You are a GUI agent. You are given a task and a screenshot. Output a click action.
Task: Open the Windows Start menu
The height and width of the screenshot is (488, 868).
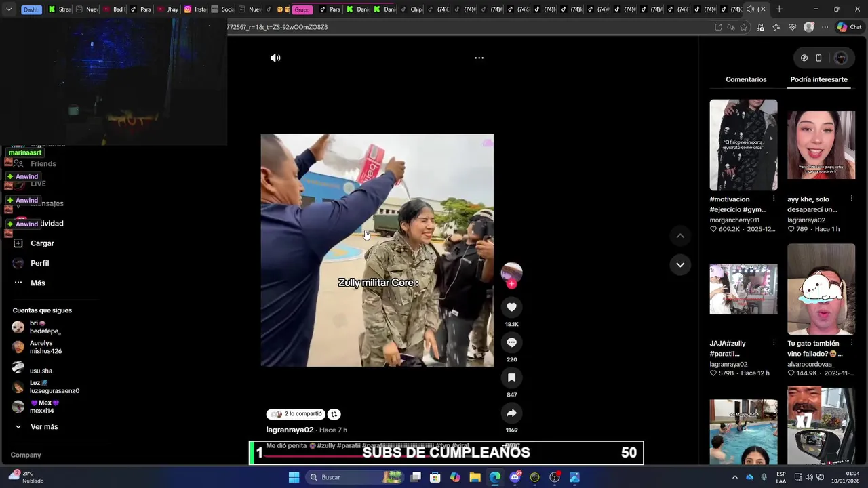click(294, 477)
